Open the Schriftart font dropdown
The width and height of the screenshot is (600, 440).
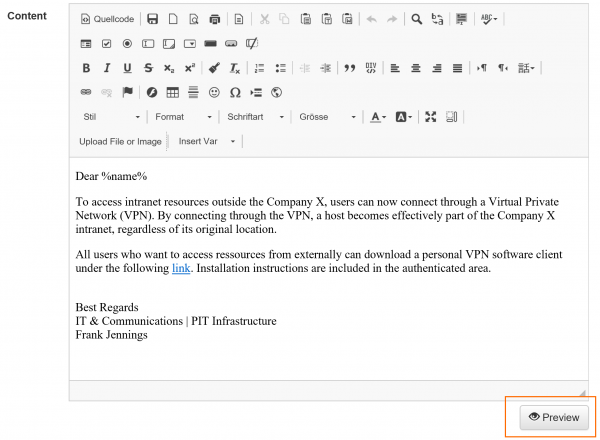pyautogui.click(x=255, y=117)
